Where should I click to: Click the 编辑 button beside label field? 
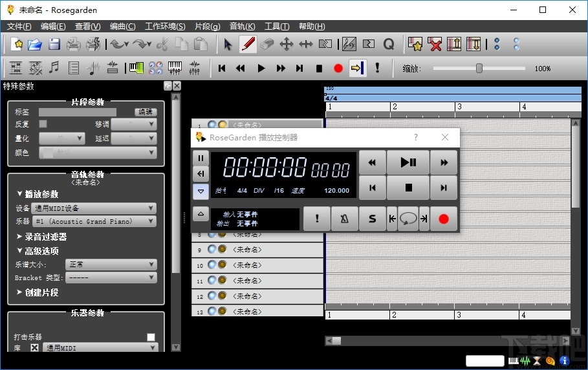(145, 112)
